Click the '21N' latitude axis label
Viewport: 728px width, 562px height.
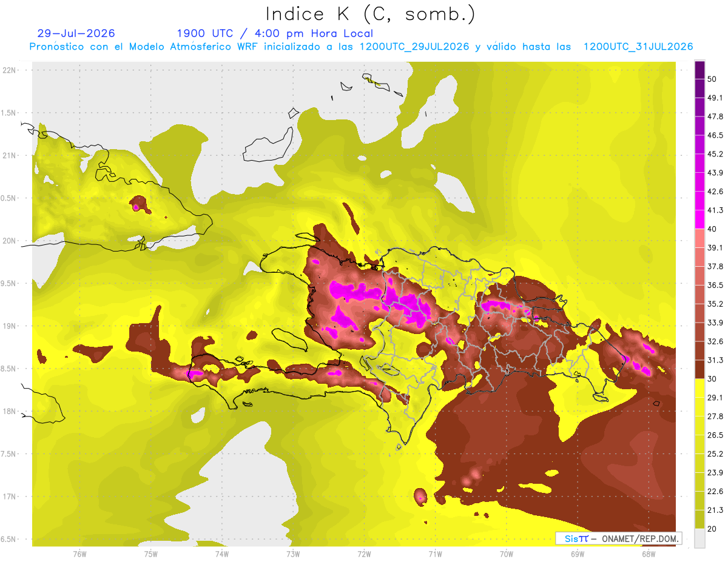tap(10, 155)
